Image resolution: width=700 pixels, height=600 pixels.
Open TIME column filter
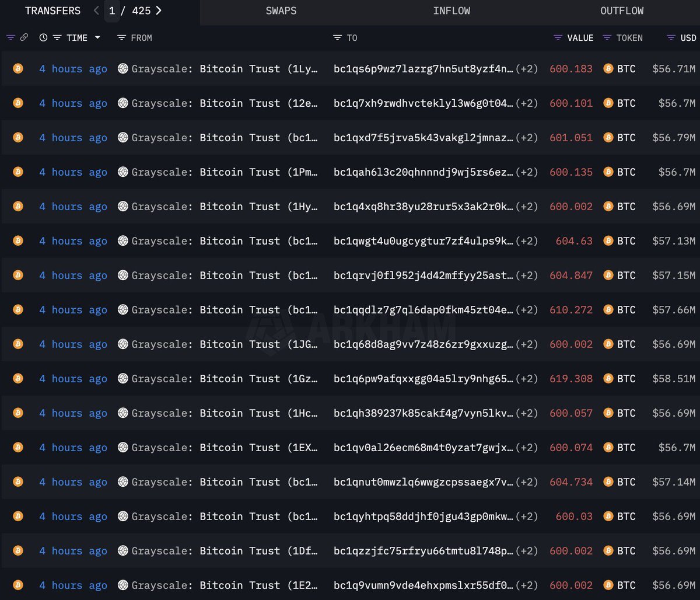click(x=57, y=37)
